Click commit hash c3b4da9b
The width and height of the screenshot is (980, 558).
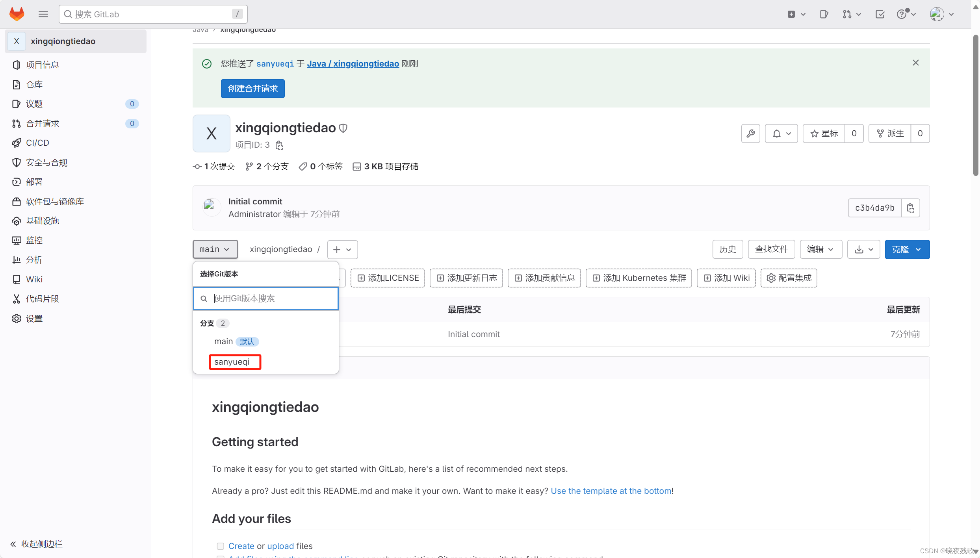[874, 208]
